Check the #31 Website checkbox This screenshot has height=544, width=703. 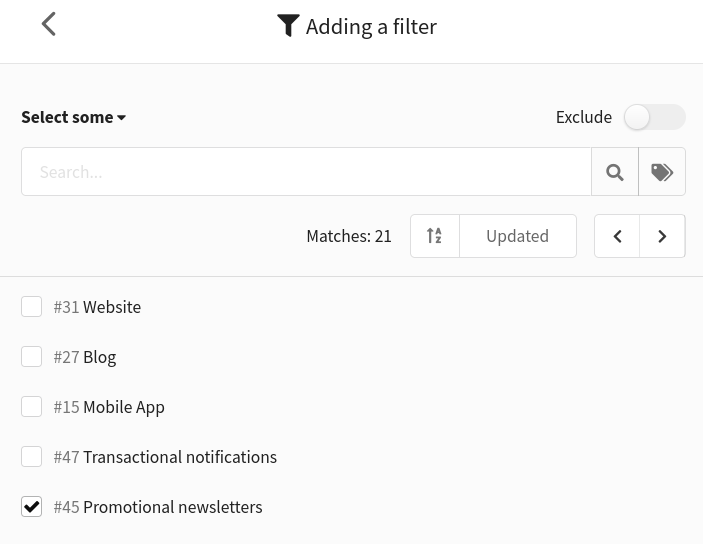(x=31, y=306)
